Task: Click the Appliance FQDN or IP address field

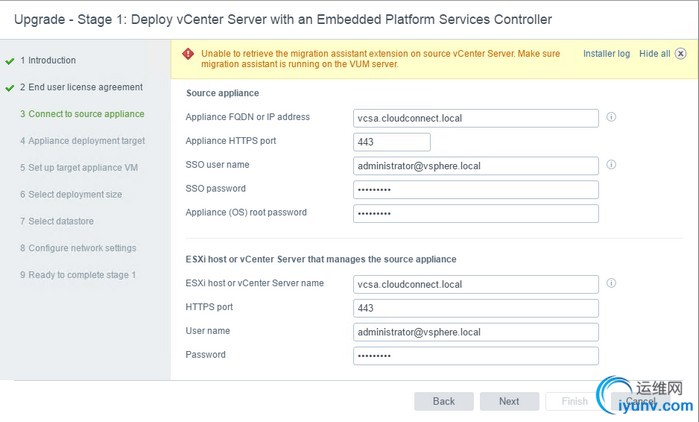Action: pos(476,118)
